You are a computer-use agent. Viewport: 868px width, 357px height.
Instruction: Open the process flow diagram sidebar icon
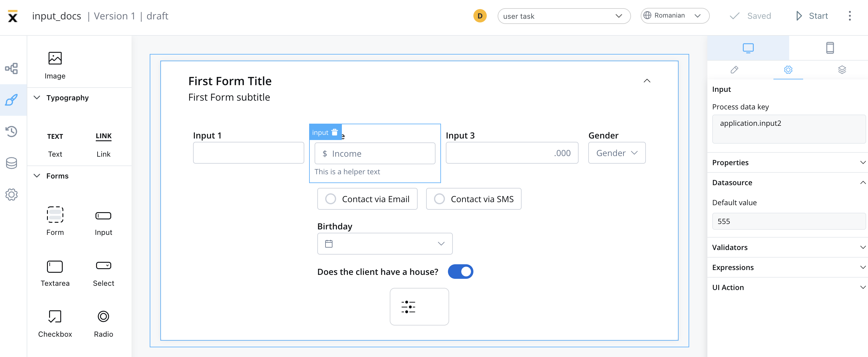click(x=12, y=68)
